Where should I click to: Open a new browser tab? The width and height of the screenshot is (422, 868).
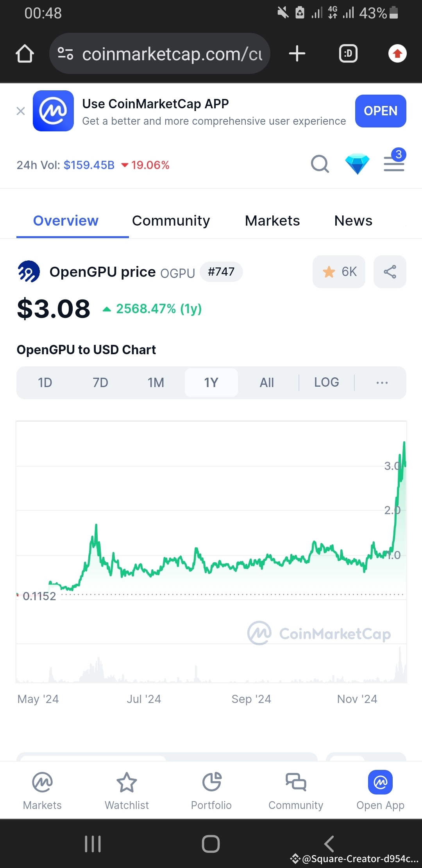[297, 54]
